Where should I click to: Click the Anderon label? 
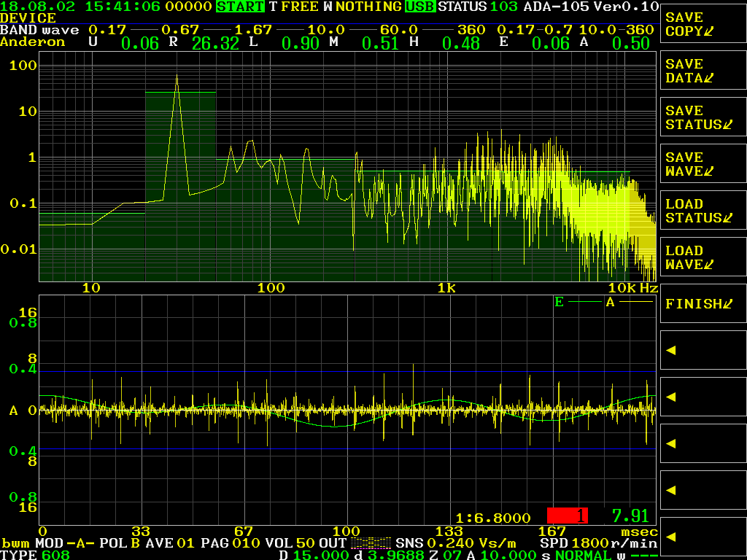(x=32, y=42)
